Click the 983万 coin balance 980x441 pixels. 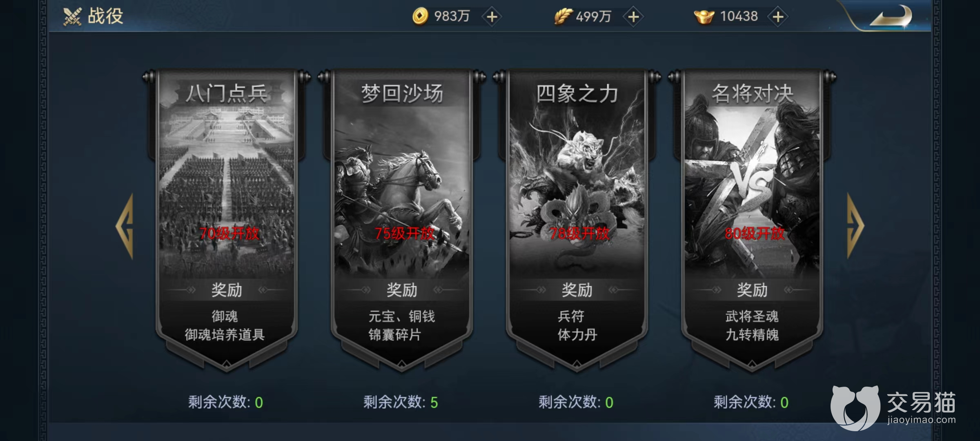click(452, 16)
